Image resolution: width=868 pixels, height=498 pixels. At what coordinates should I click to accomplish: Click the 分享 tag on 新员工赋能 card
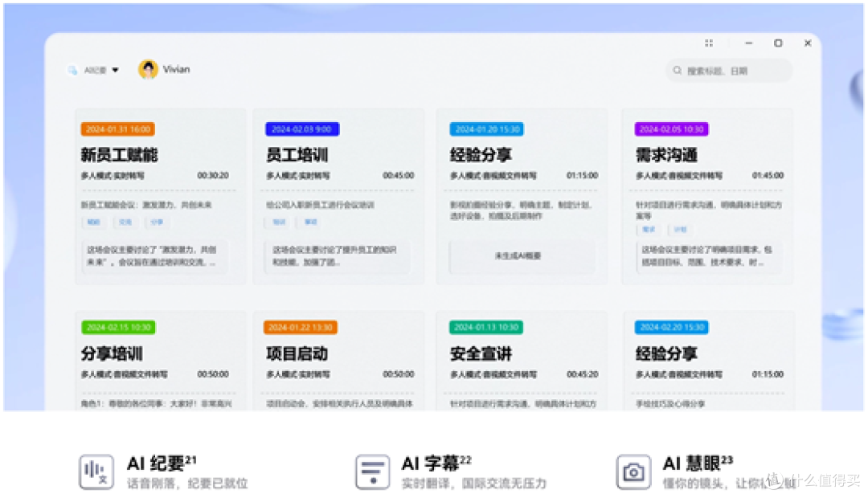click(x=157, y=222)
